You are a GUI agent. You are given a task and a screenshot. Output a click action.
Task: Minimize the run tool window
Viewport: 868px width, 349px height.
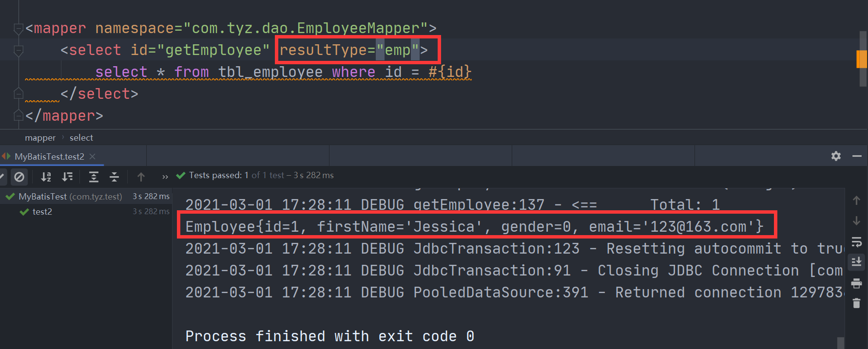pos(857,156)
